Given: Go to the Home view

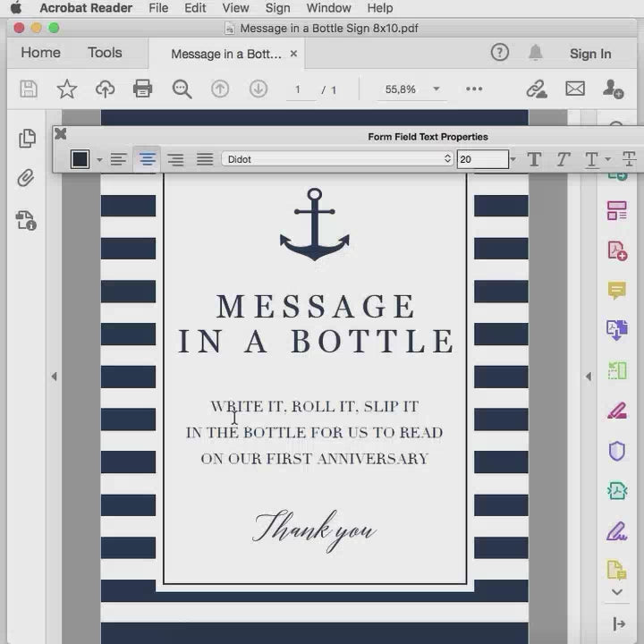Looking at the screenshot, I should [x=40, y=53].
